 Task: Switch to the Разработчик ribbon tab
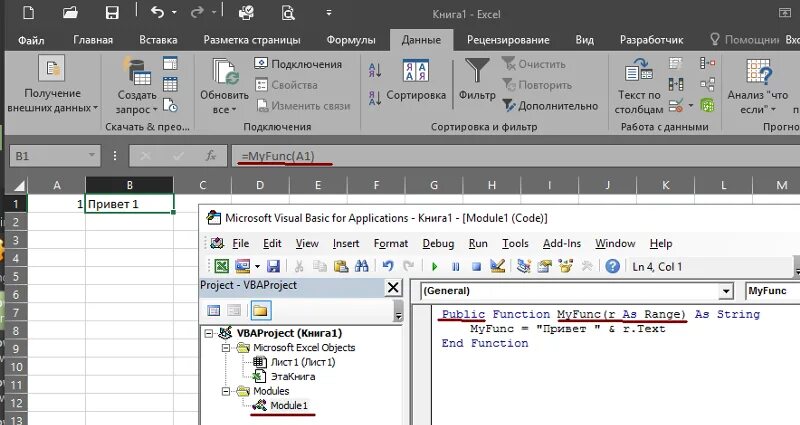(x=652, y=40)
